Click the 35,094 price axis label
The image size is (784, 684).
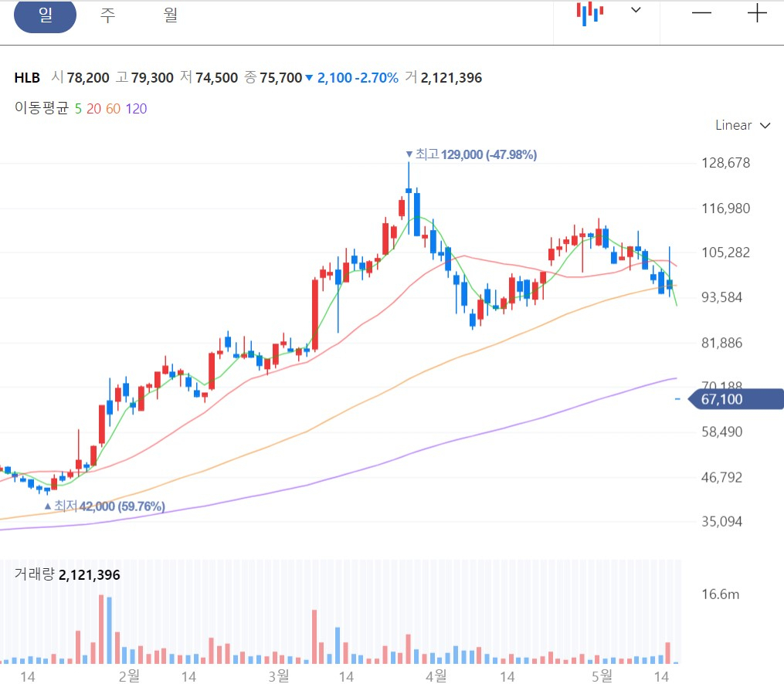coord(721,522)
